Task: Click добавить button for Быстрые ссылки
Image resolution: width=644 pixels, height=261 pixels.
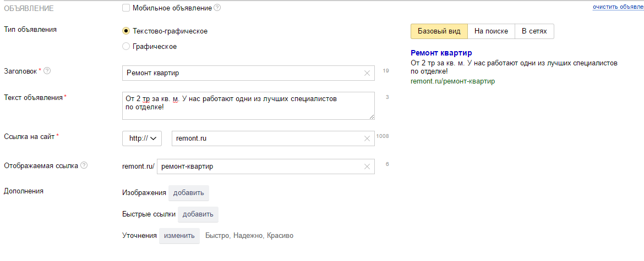Action: click(x=198, y=214)
